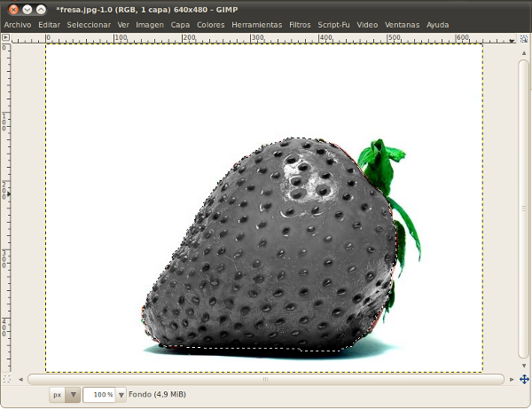Click the Script-Fu menu

click(x=334, y=25)
